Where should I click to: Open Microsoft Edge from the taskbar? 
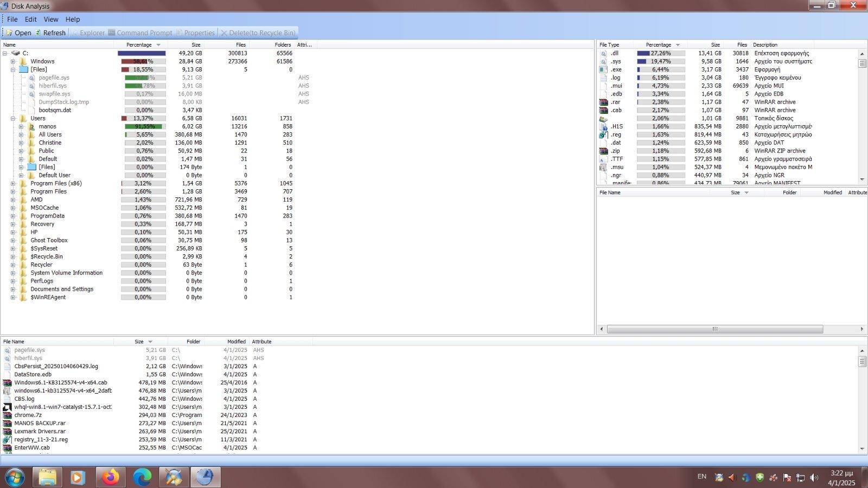point(142,477)
